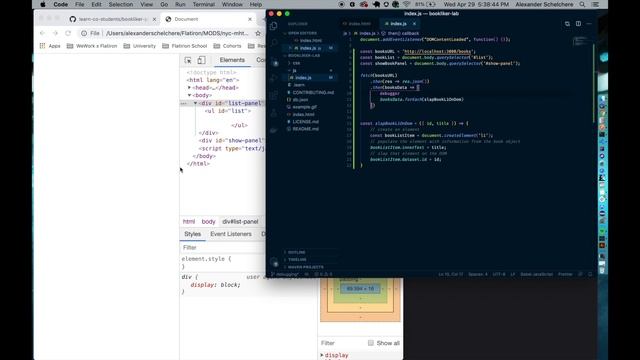Click the body breadcrumb in DevTools
Screen dimensions: 640x360
[208, 221]
